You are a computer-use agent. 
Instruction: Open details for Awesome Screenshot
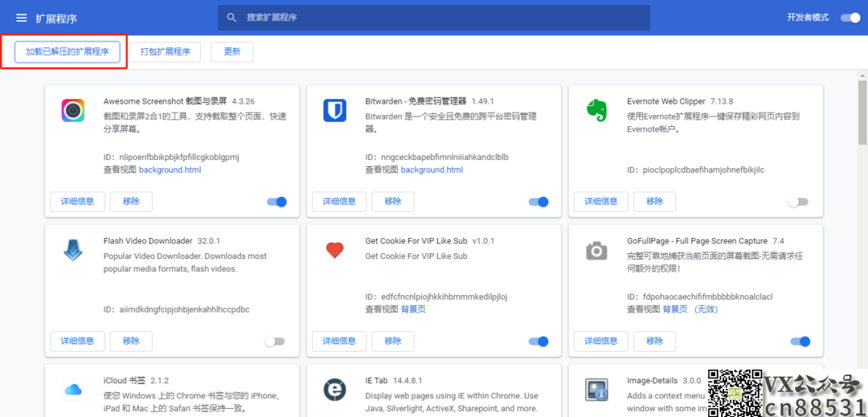coord(77,202)
